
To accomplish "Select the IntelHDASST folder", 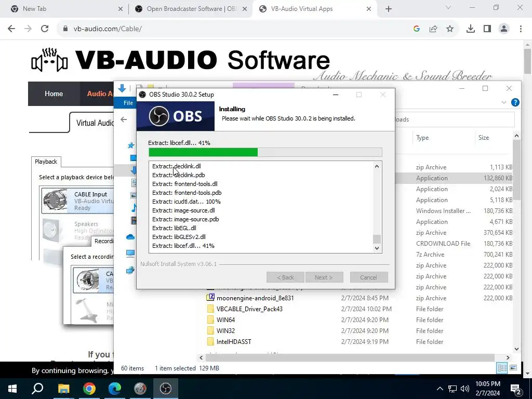I will pyautogui.click(x=234, y=342).
